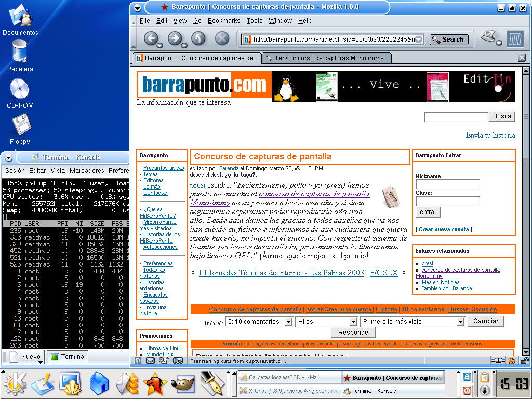This screenshot has width=532, height=399.
Task: Click the Responde button
Action: click(x=353, y=332)
